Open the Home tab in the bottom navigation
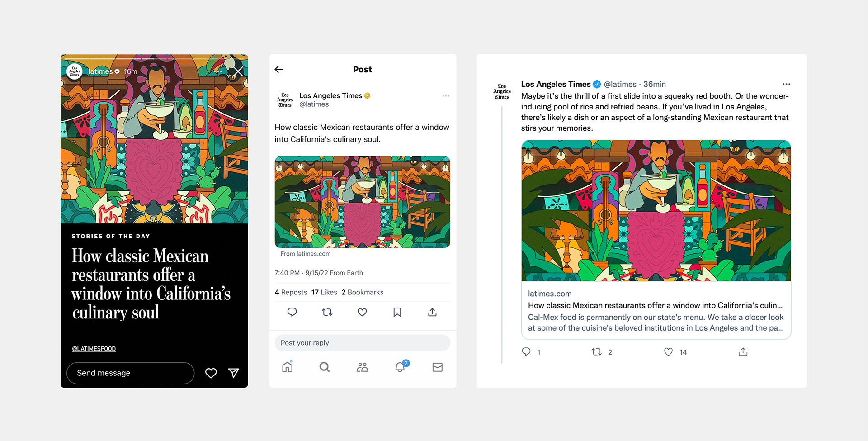This screenshot has width=868, height=441. (x=288, y=367)
